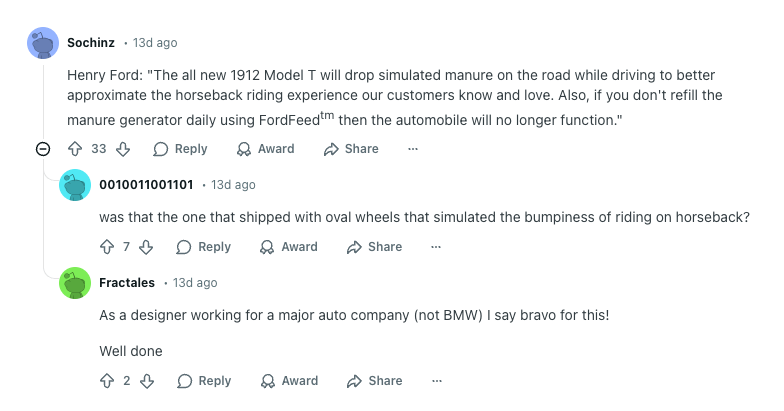Downvote the Sochinz comment

(123, 149)
